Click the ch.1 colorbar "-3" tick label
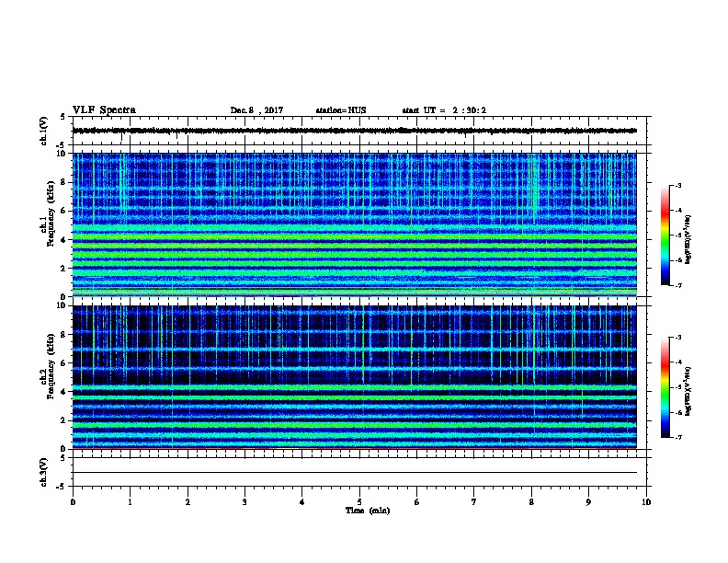 coord(677,186)
